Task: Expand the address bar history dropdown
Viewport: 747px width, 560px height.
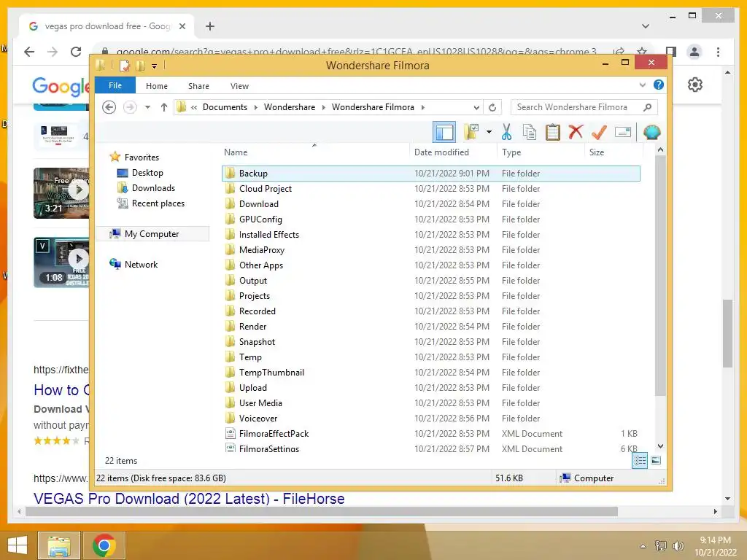Action: point(476,107)
